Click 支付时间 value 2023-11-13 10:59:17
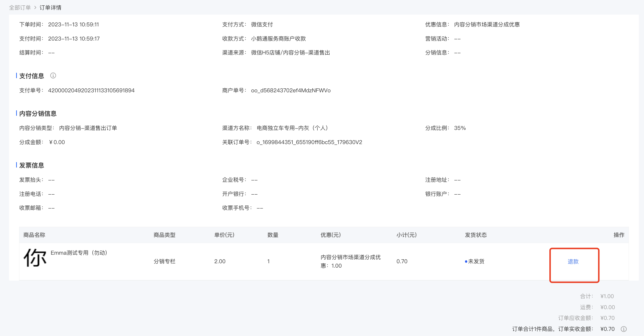Viewport: 644px width, 336px height. (74, 39)
